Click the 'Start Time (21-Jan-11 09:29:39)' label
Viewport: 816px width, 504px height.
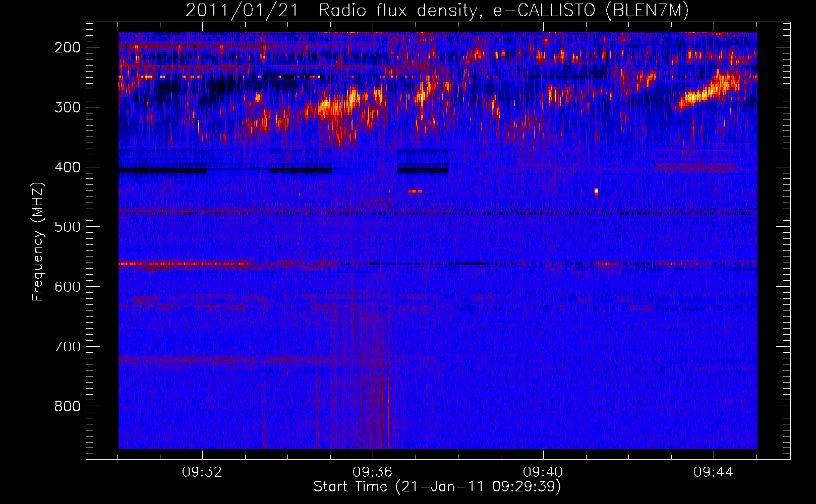pos(437,486)
